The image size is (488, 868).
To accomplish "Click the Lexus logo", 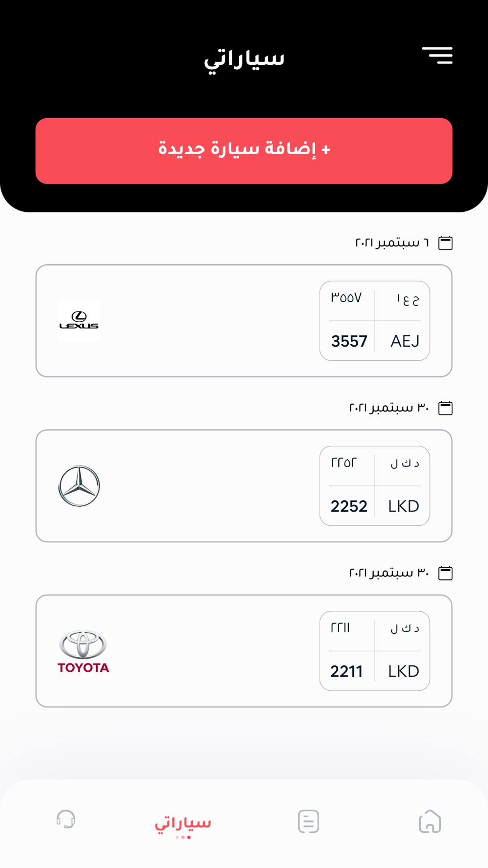I will (x=79, y=321).
